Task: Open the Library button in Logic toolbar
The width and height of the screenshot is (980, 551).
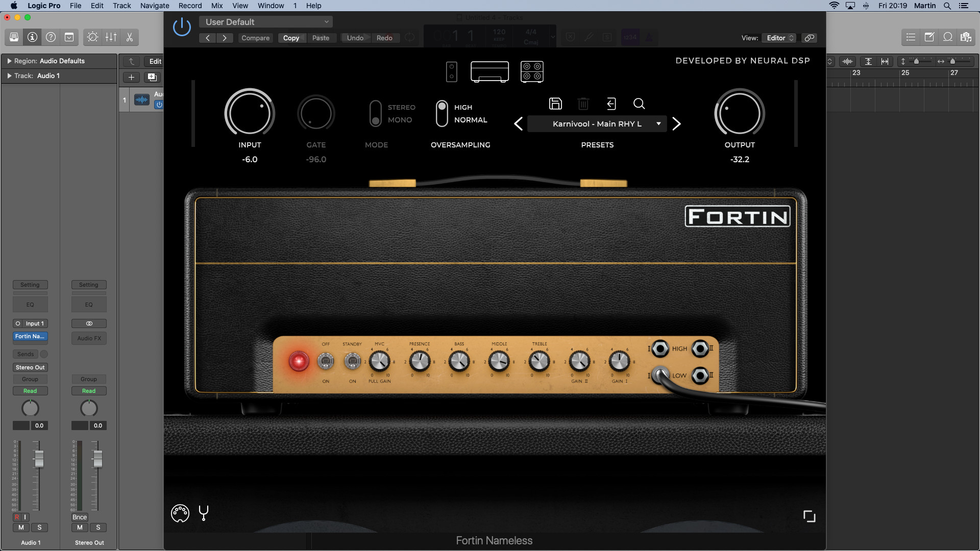Action: pos(14,37)
